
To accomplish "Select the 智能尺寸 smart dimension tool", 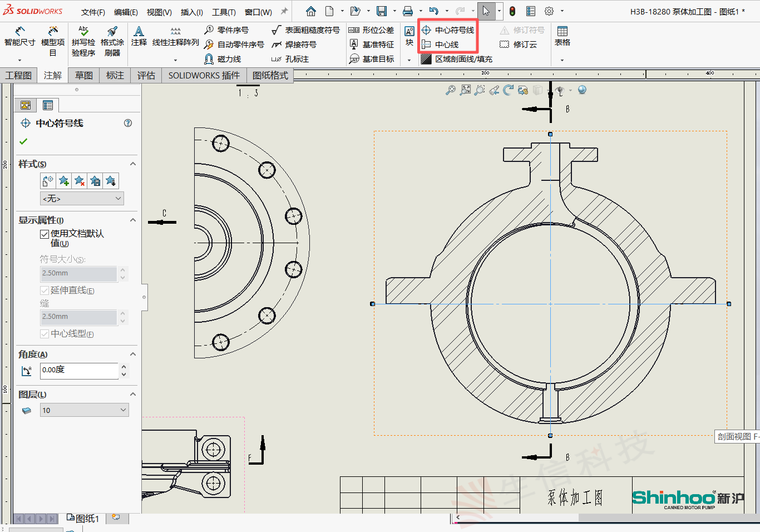I will pos(19,37).
